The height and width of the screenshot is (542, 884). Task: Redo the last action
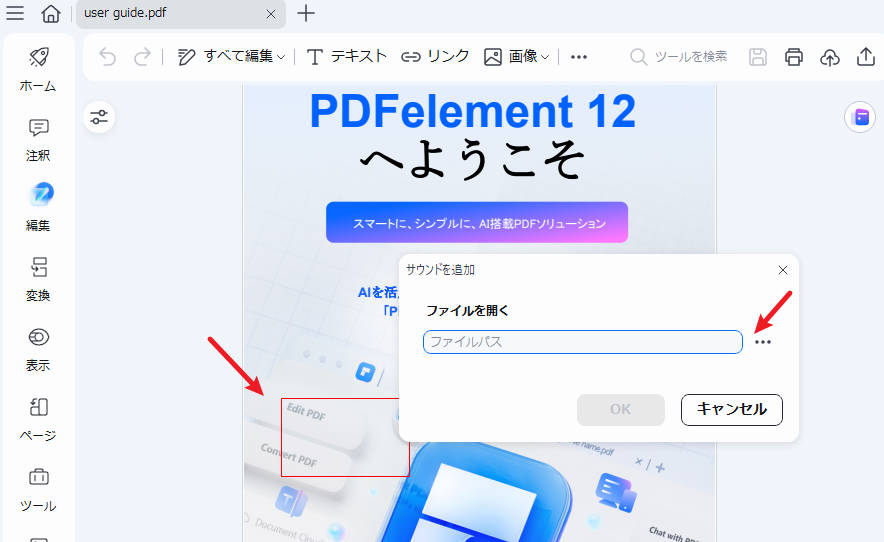coord(142,56)
